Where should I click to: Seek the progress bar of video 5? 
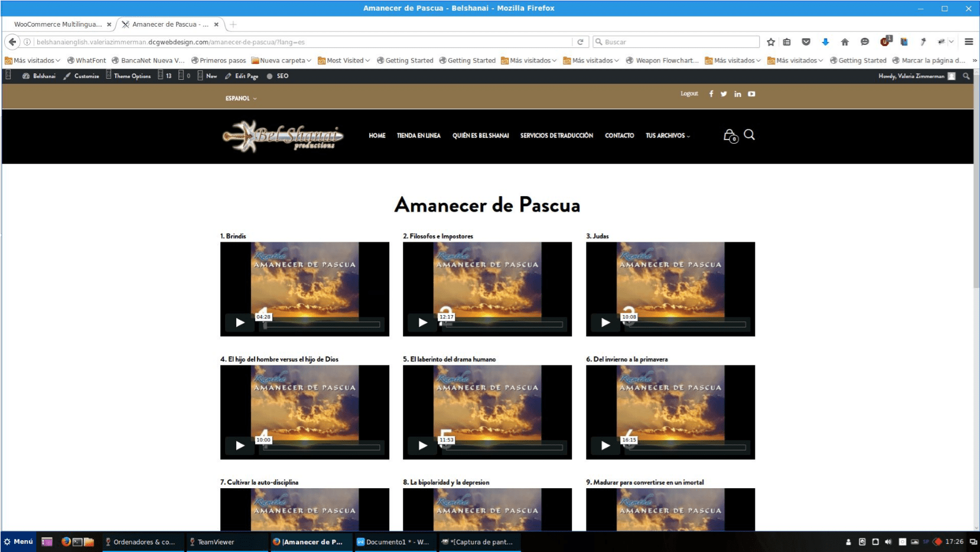[504, 447]
